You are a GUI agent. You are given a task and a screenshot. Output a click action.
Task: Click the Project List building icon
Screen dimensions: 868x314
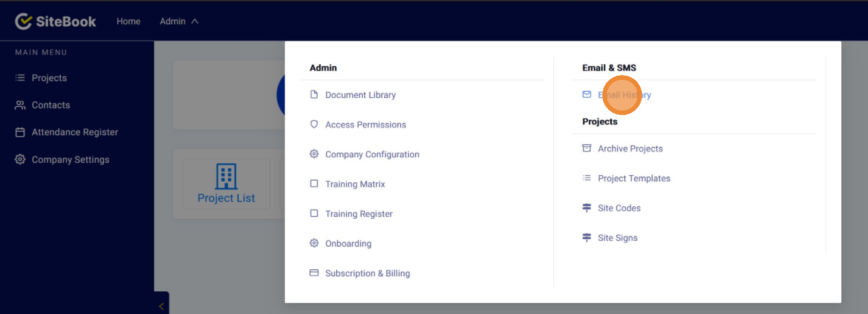click(x=226, y=176)
